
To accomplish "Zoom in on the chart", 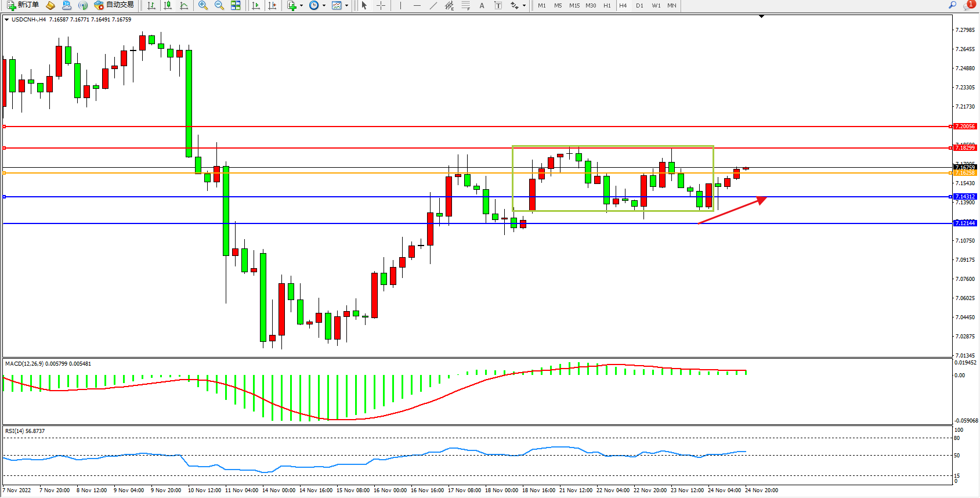I will [203, 5].
